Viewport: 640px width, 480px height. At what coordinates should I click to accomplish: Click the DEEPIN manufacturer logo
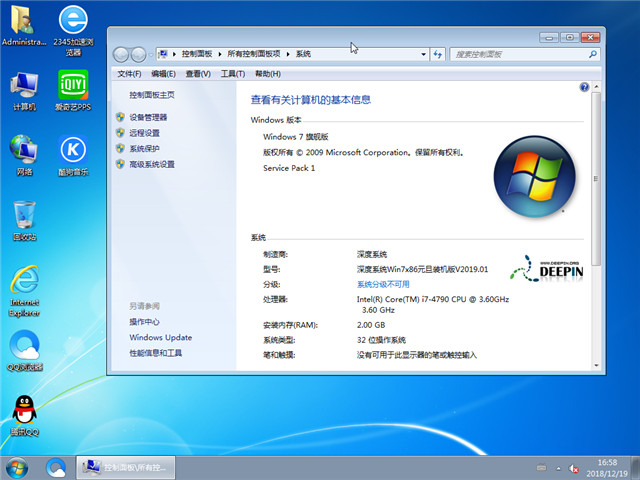coord(547,269)
